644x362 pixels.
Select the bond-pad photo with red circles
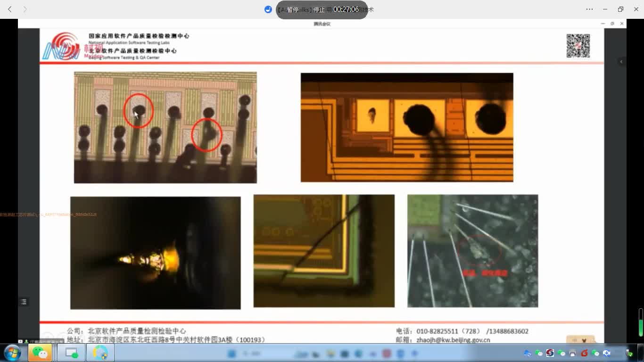165,127
